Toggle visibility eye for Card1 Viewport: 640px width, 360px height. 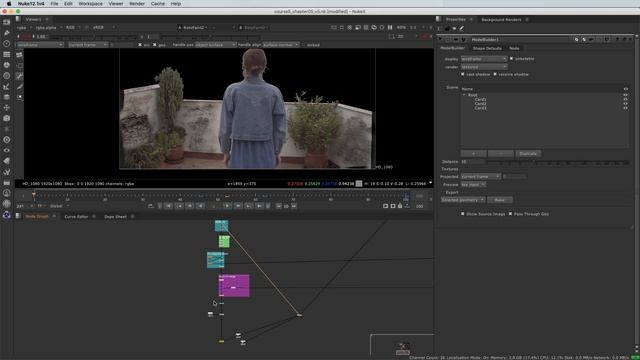[625, 99]
